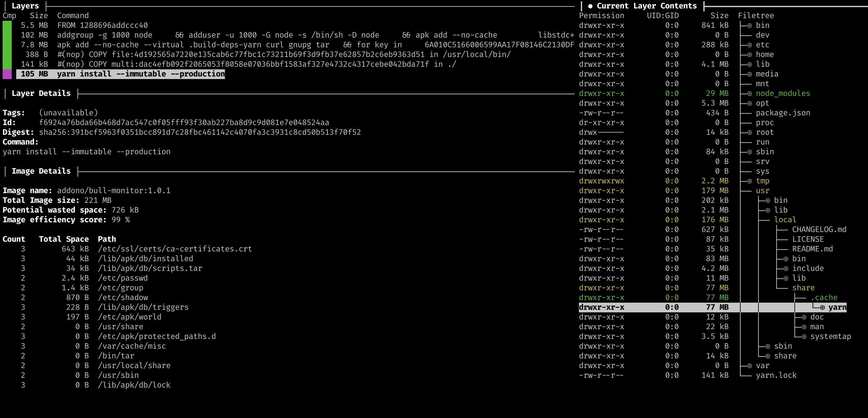The height and width of the screenshot is (418, 868).
Task: Click the /etc/shadow path row
Action: [123, 297]
